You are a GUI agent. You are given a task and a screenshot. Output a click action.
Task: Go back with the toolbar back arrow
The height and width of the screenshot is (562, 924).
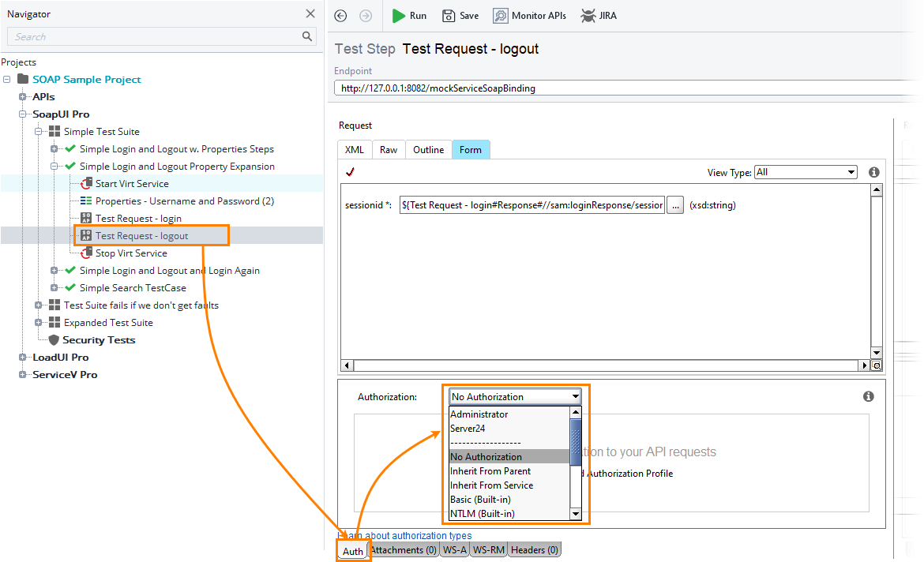click(x=340, y=16)
